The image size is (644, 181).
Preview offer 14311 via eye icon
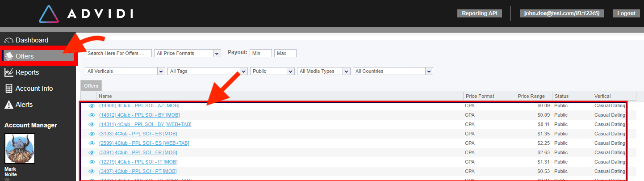click(x=92, y=124)
